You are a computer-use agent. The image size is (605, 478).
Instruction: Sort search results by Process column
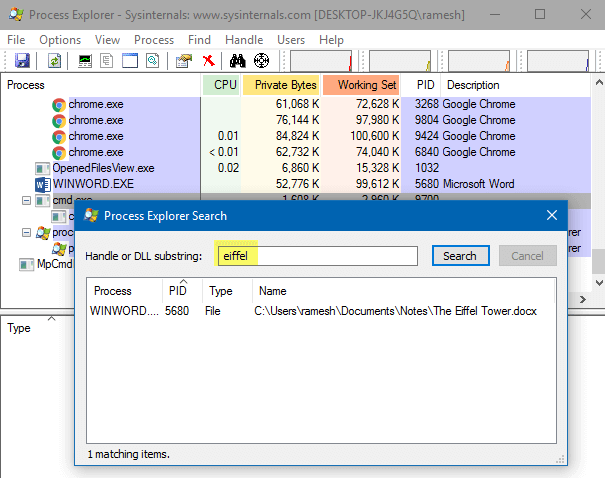click(124, 291)
